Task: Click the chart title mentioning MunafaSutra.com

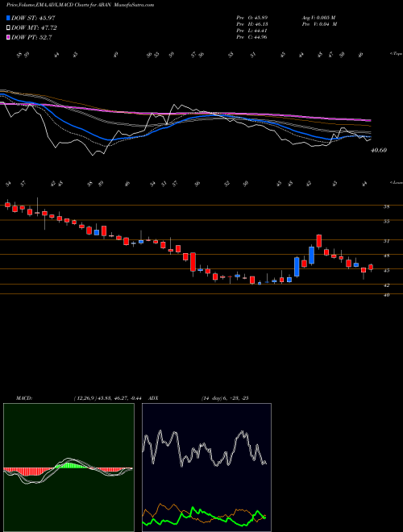Action: [x=80, y=5]
